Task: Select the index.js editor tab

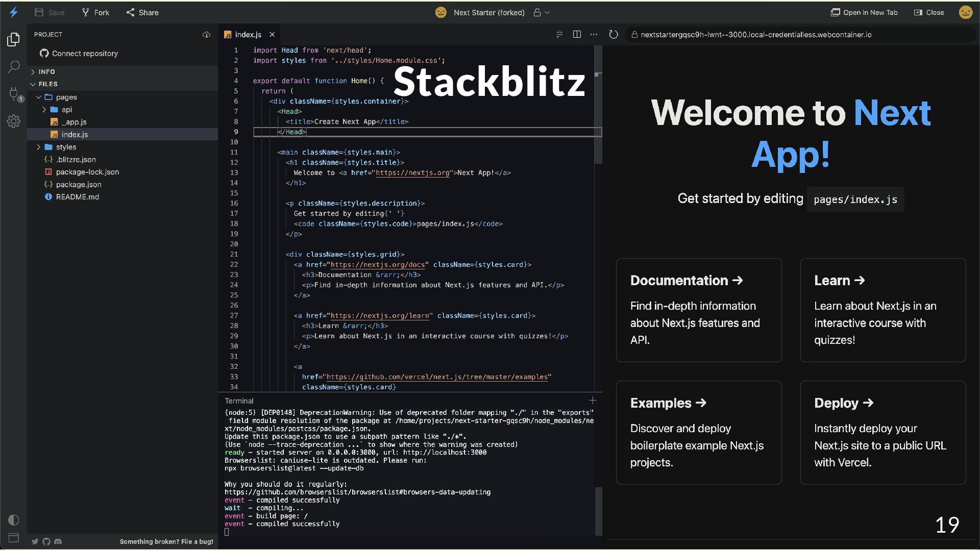Action: coord(248,35)
